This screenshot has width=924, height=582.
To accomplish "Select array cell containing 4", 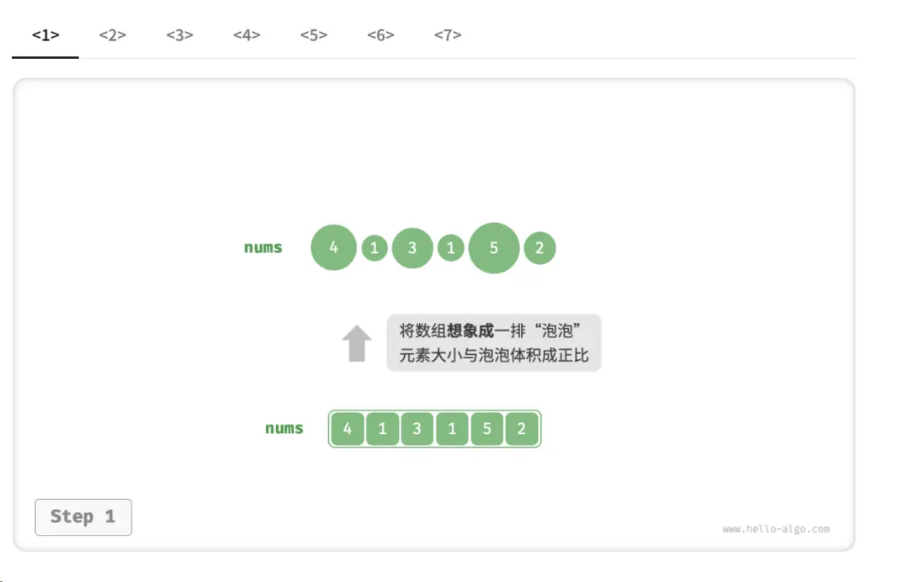I will tap(348, 428).
